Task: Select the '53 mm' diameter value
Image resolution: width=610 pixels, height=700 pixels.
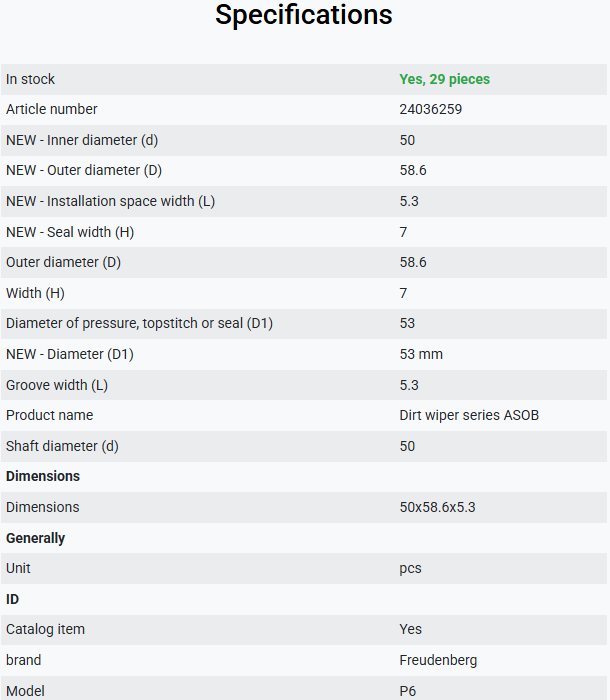Action: [x=421, y=354]
